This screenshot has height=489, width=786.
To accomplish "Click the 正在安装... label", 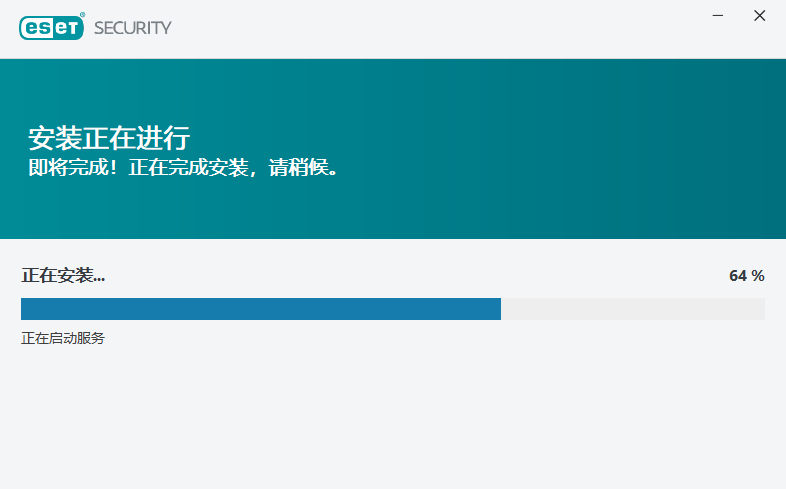I will coord(63,275).
